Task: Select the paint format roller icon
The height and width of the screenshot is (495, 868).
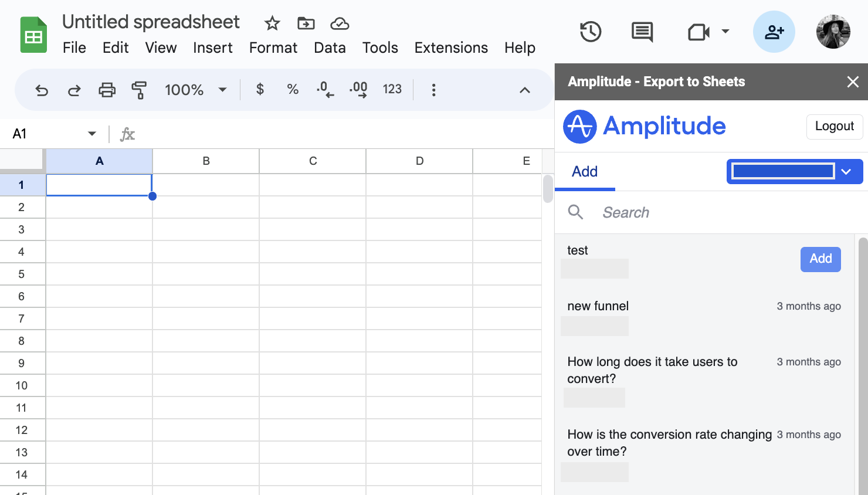Action: (x=139, y=90)
